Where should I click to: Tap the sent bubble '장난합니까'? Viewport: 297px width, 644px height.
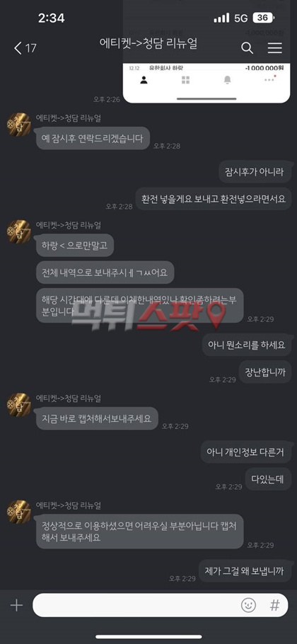(265, 372)
